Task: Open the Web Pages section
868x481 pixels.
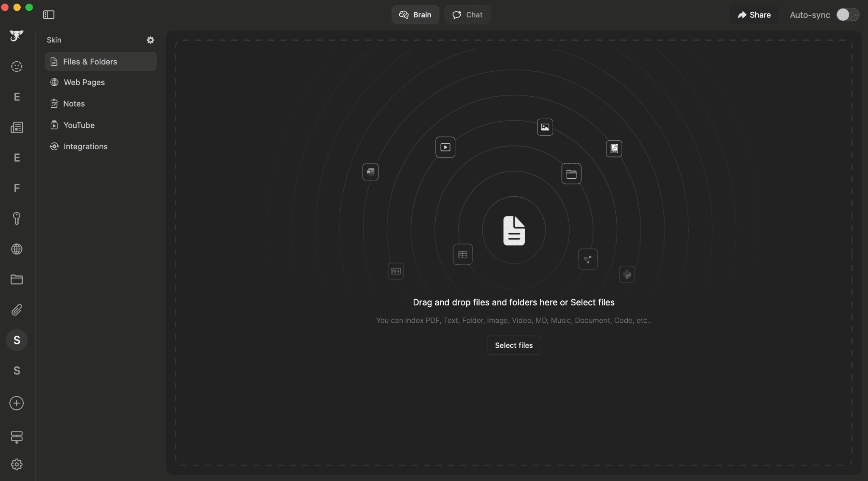Action: 84,82
